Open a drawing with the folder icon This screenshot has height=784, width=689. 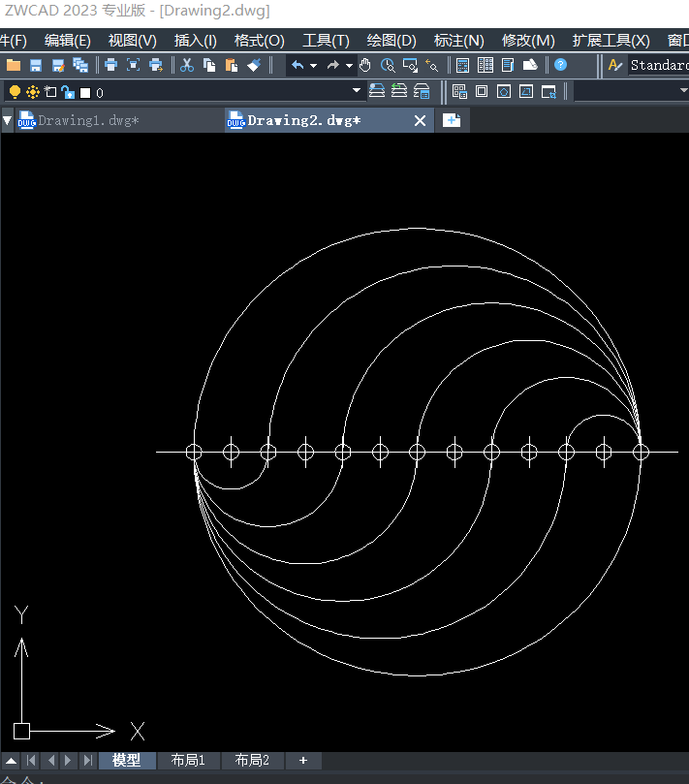14,65
